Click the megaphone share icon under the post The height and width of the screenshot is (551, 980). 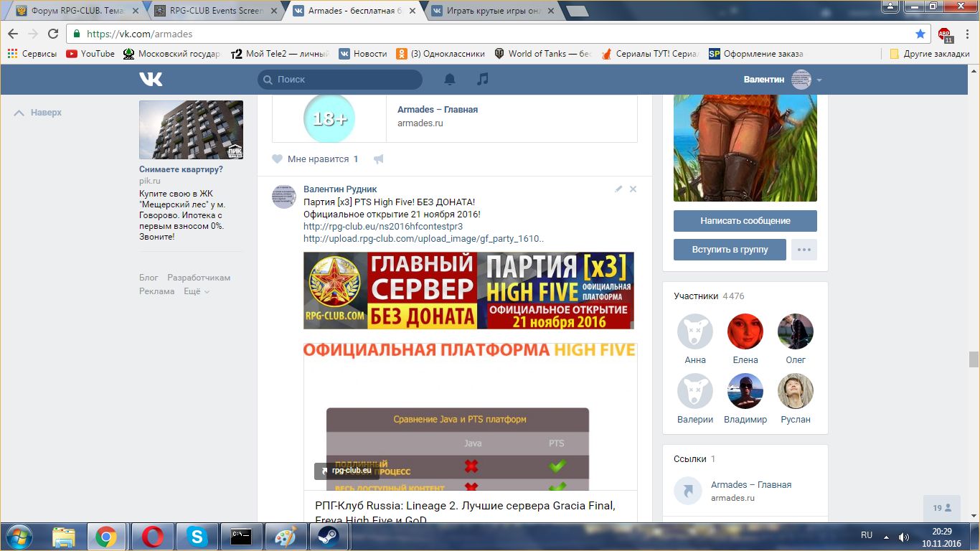pyautogui.click(x=378, y=159)
